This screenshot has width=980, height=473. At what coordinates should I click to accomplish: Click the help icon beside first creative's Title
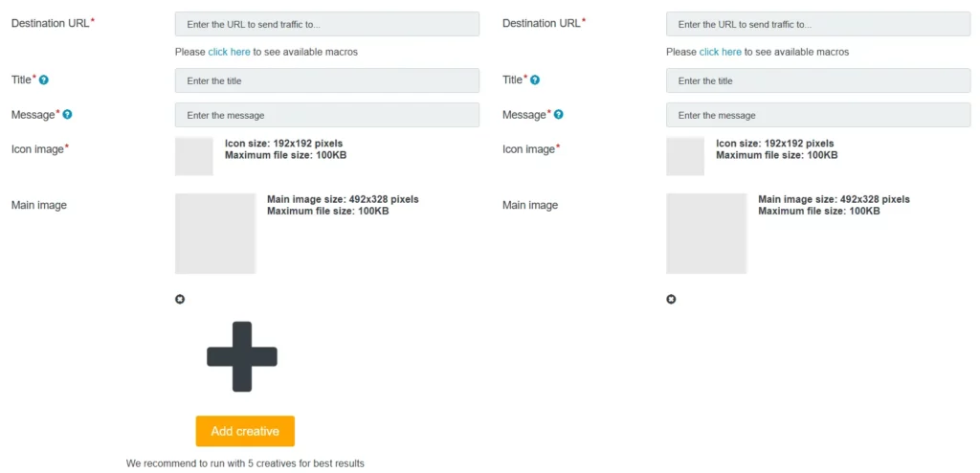coord(44,80)
